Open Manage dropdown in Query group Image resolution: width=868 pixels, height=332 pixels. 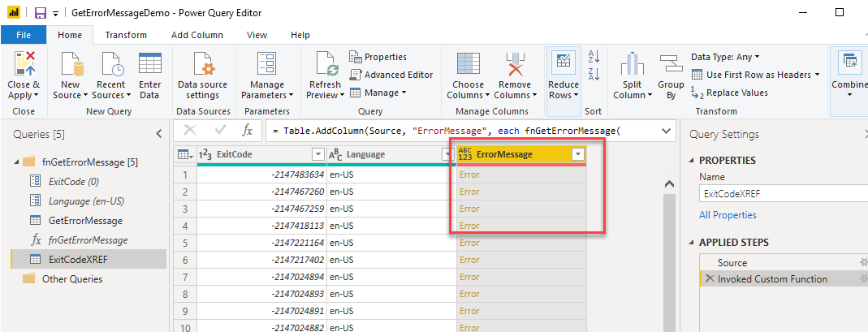[x=378, y=93]
